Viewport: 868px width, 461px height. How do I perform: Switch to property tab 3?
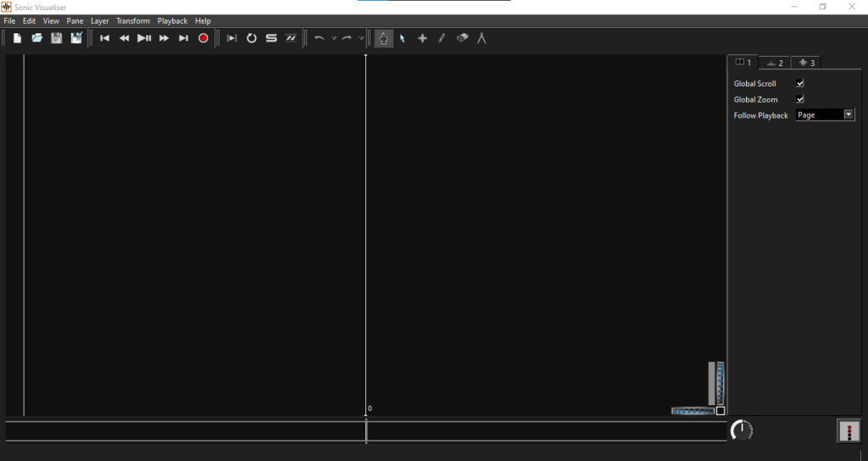805,63
